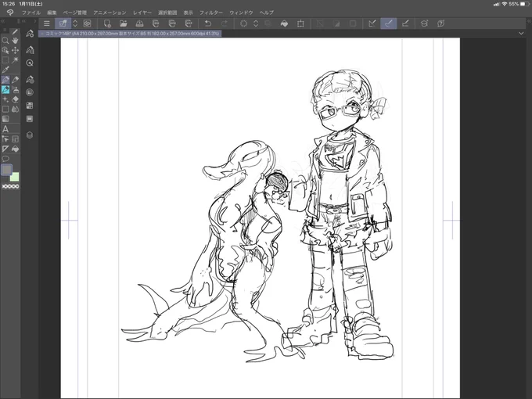Toggle the highlighted snap to ruler button
The image size is (532, 399).
(x=389, y=23)
